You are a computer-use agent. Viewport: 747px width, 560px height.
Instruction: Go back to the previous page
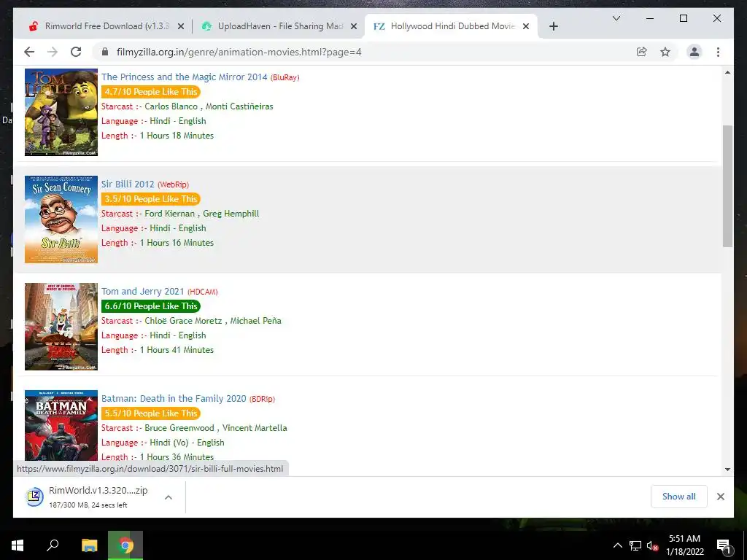pos(29,52)
